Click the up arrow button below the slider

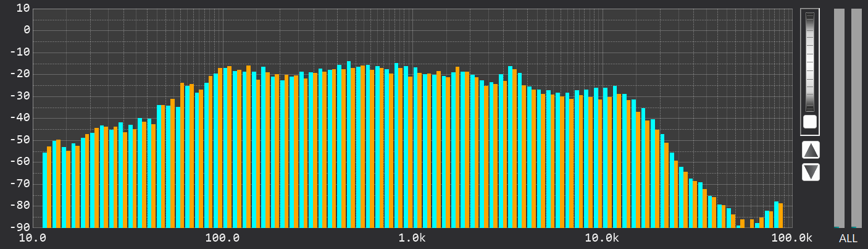(811, 150)
